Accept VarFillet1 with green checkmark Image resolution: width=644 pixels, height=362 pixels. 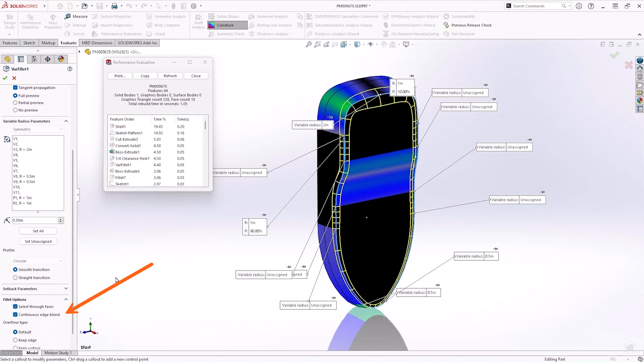5,78
